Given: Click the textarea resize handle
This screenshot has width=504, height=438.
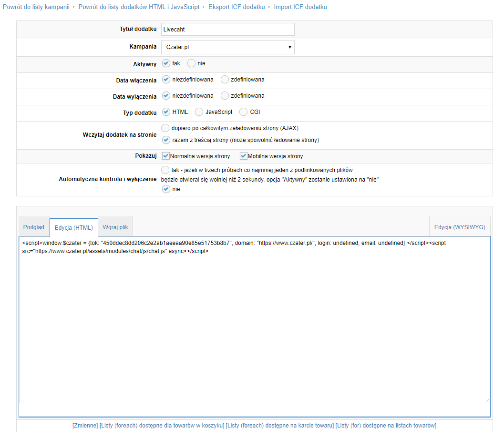Looking at the screenshot, I should (x=487, y=400).
